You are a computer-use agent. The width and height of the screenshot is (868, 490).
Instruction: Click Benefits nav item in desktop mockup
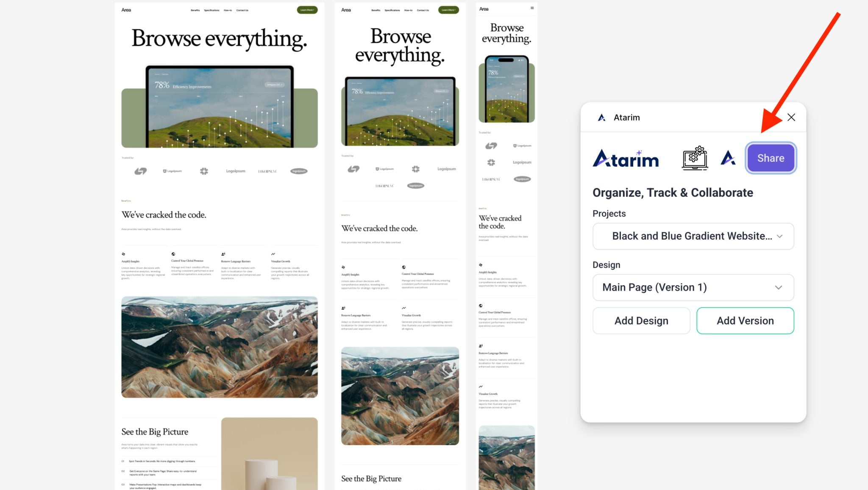click(195, 10)
